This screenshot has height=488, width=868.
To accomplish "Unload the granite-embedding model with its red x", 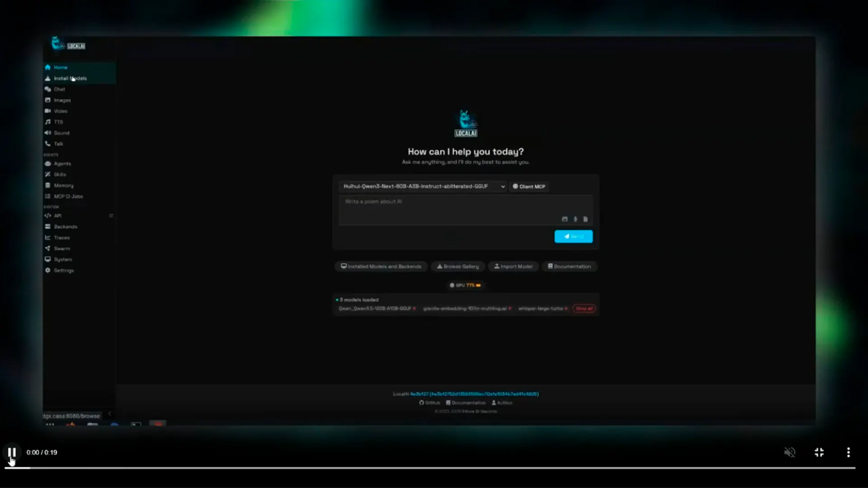I will pos(509,309).
